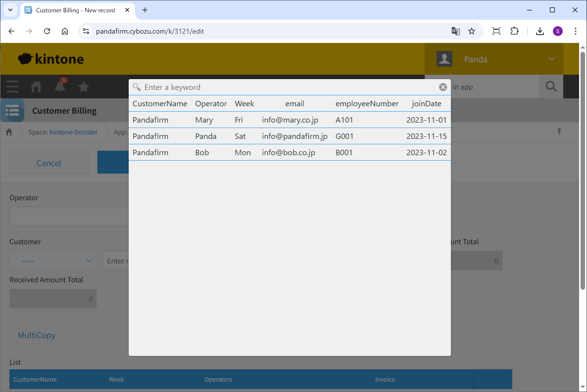Open the favorites star in kintone toolbar
Image resolution: width=587 pixels, height=392 pixels.
(84, 87)
